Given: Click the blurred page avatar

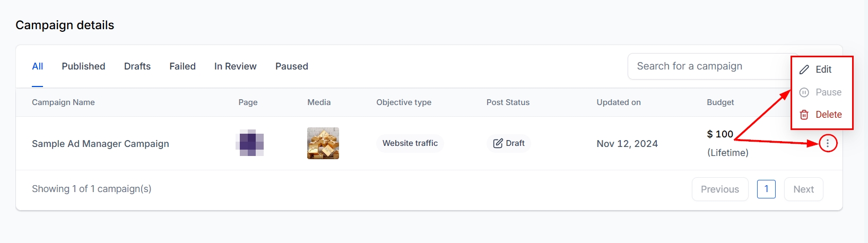Looking at the screenshot, I should pos(250,143).
